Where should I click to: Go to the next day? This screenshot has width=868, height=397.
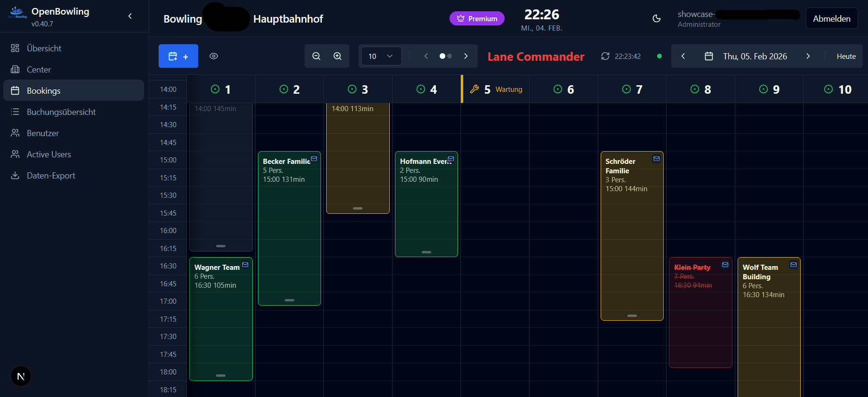(x=808, y=56)
